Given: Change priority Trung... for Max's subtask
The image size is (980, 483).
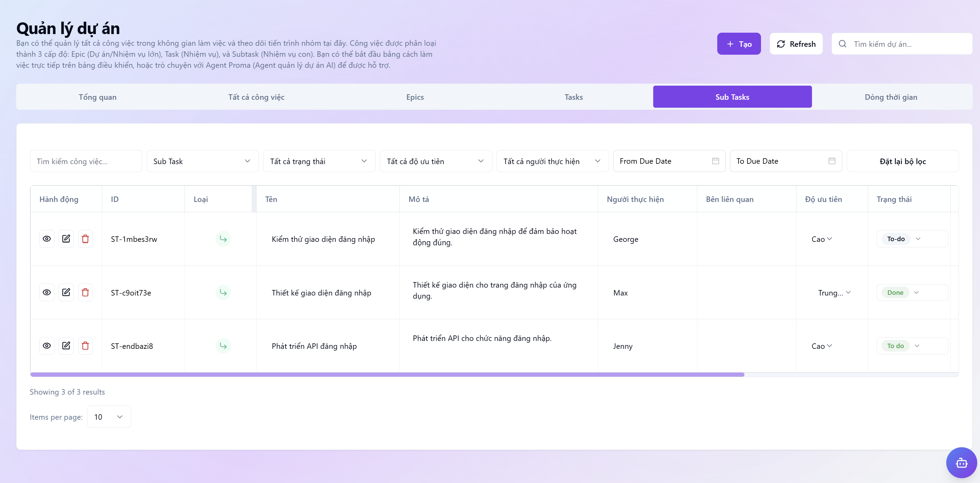Looking at the screenshot, I should (x=834, y=293).
